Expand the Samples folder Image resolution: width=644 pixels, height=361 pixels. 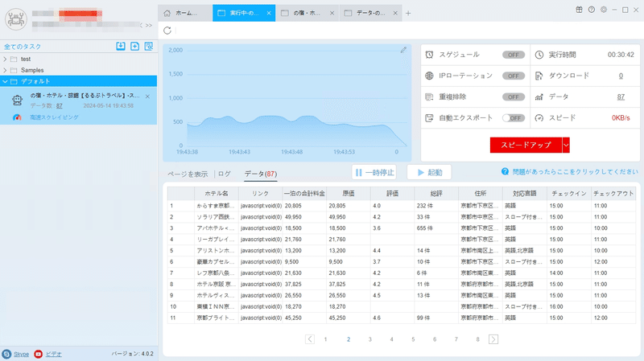coord(5,70)
